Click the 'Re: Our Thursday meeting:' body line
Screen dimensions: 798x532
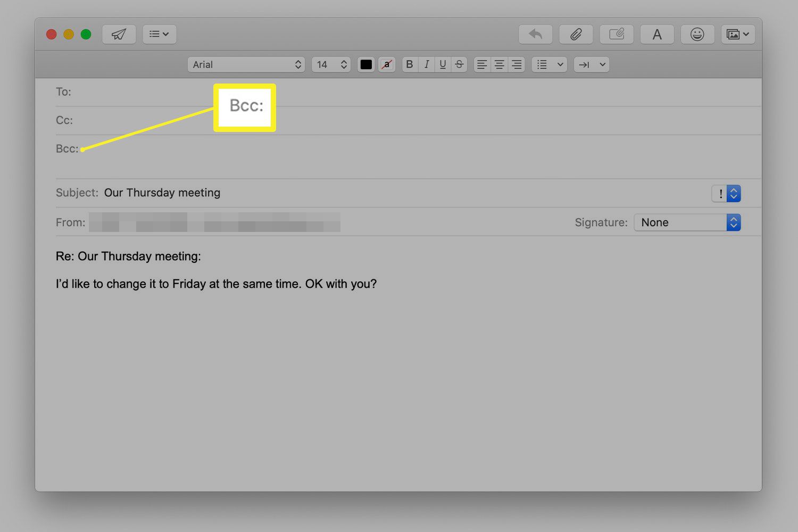128,256
